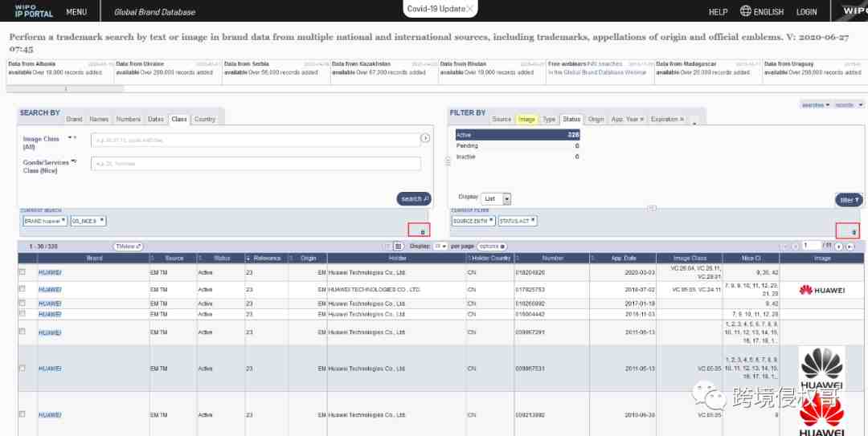
Task: Go to next results page arrow
Action: (838, 247)
